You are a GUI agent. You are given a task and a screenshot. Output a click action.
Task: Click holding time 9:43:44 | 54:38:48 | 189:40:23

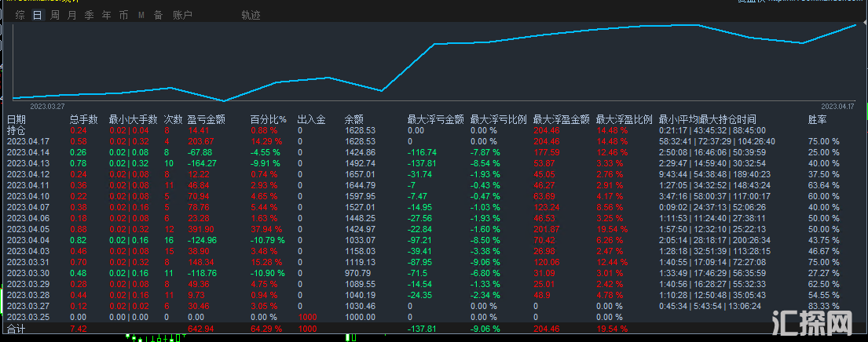[x=715, y=174]
